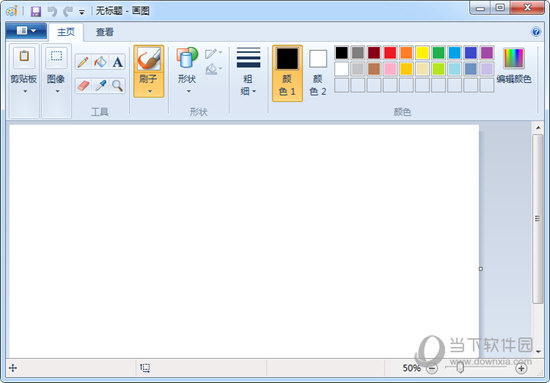Pick the gold color swatch
This screenshot has width=550, height=383.
point(406,69)
